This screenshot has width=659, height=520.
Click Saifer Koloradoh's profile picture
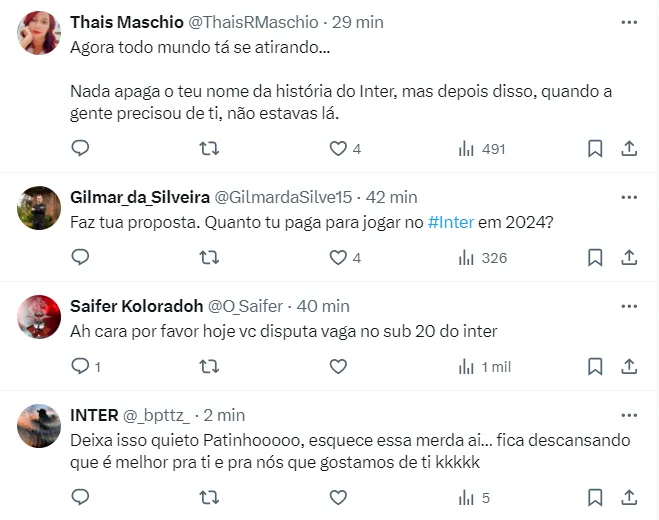[x=40, y=316]
